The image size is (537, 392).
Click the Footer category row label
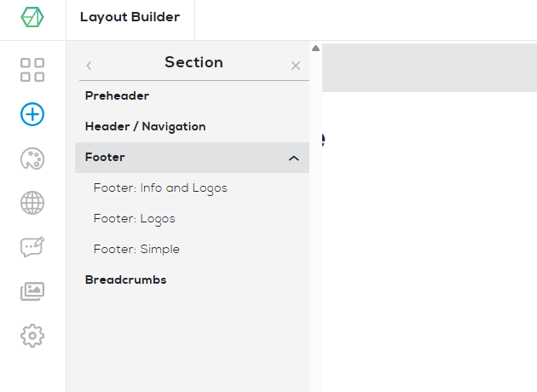point(105,158)
